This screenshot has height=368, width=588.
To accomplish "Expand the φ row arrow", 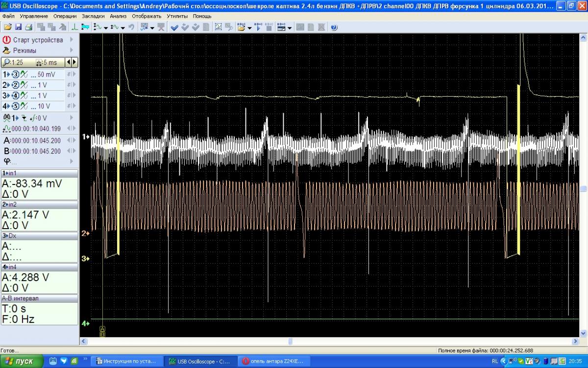I will [72, 161].
